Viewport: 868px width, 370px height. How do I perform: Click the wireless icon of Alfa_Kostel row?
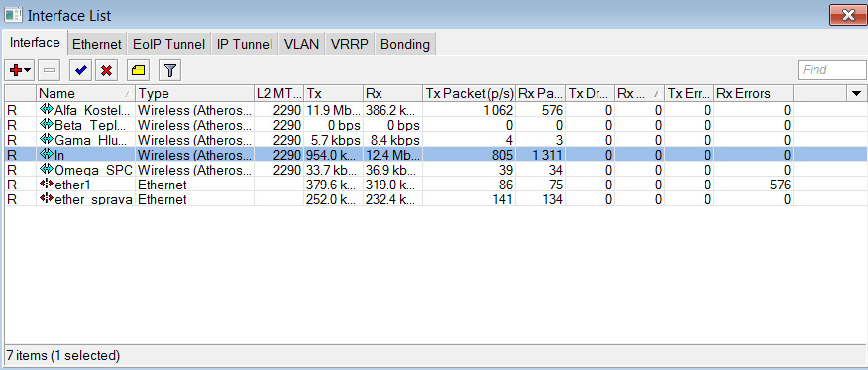[x=47, y=110]
